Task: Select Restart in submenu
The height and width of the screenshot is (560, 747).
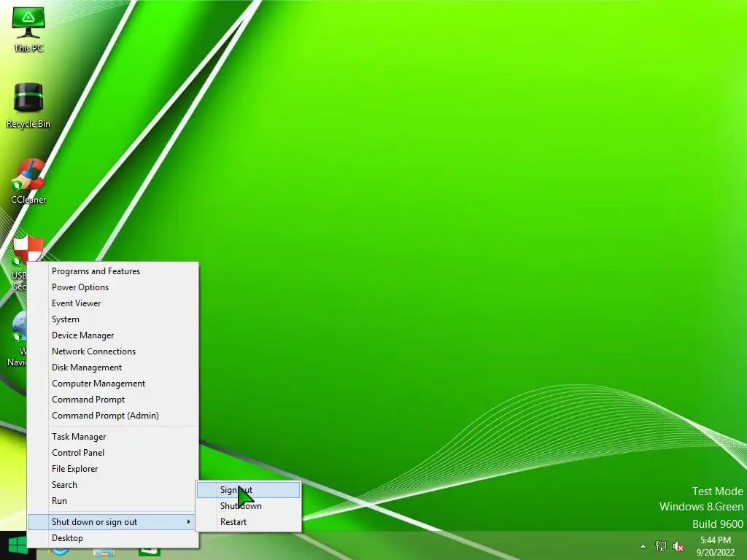Action: (248, 522)
